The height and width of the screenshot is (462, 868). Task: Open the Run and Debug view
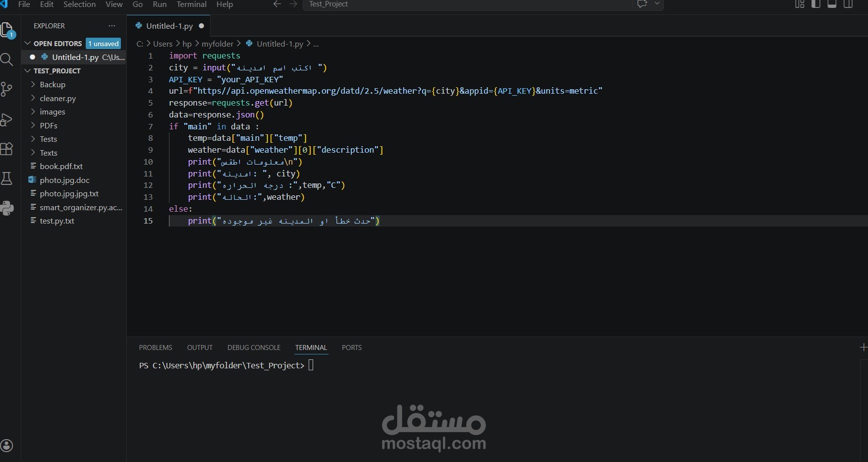[6, 120]
